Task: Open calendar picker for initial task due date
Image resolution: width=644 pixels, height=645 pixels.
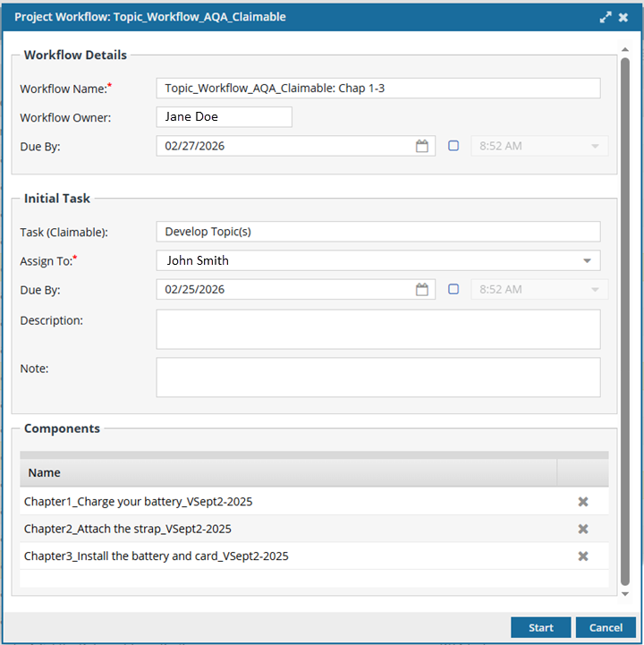Action: pos(422,290)
